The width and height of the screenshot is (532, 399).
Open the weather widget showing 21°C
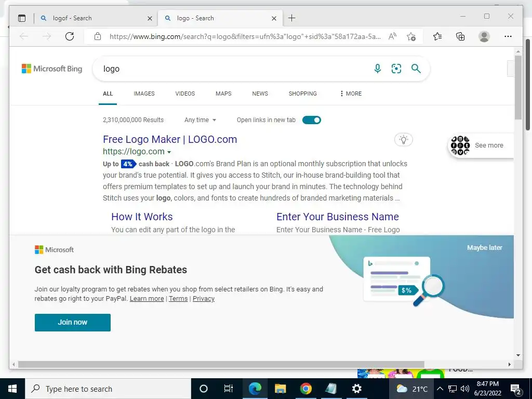(411, 389)
